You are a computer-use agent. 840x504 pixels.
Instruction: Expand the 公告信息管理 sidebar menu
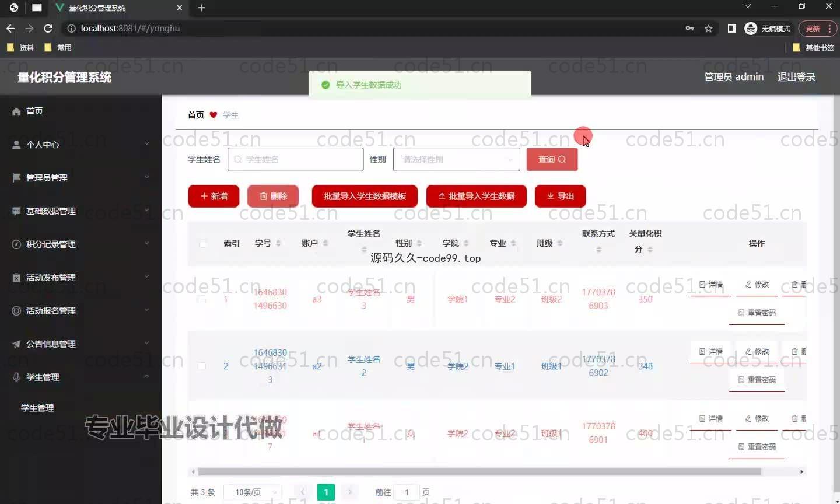[80, 344]
